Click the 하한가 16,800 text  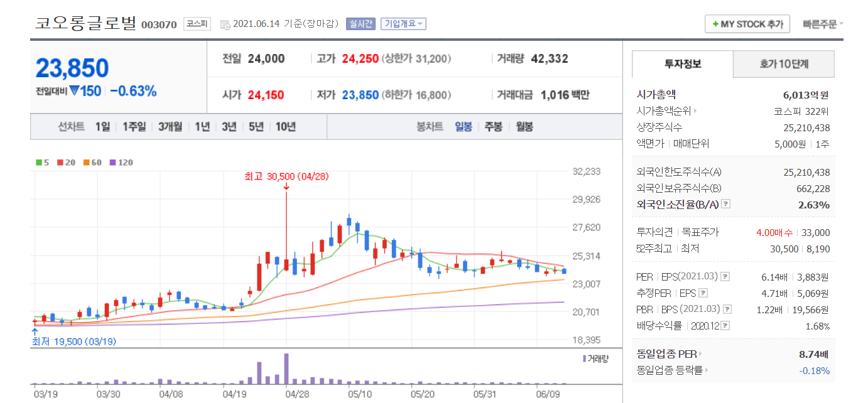coord(416,95)
